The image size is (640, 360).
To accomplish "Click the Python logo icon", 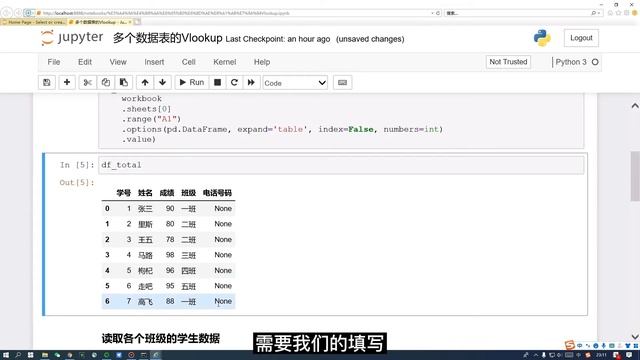I will pyautogui.click(x=542, y=38).
